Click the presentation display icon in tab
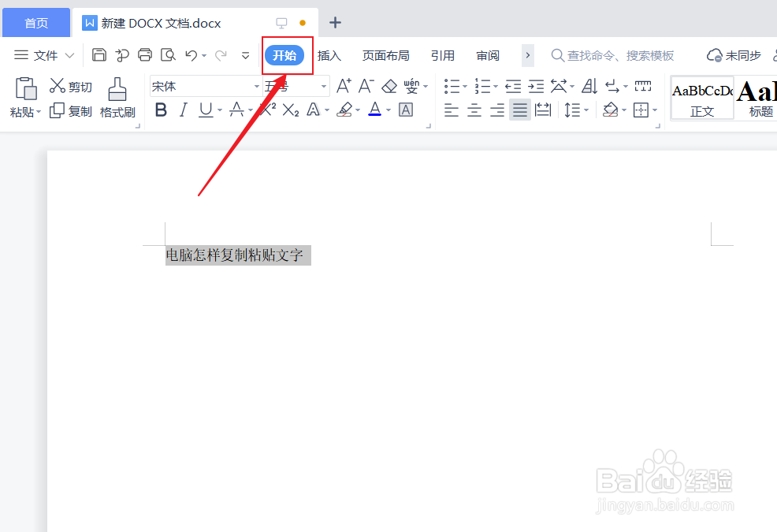This screenshot has width=777, height=532. (281, 23)
